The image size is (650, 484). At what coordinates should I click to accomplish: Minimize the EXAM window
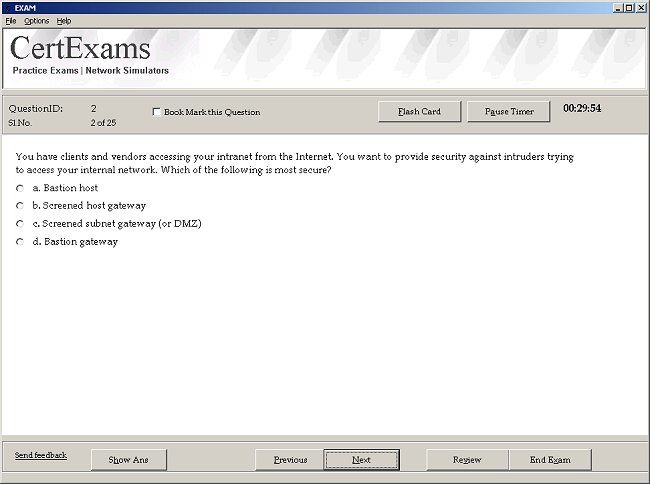click(618, 8)
